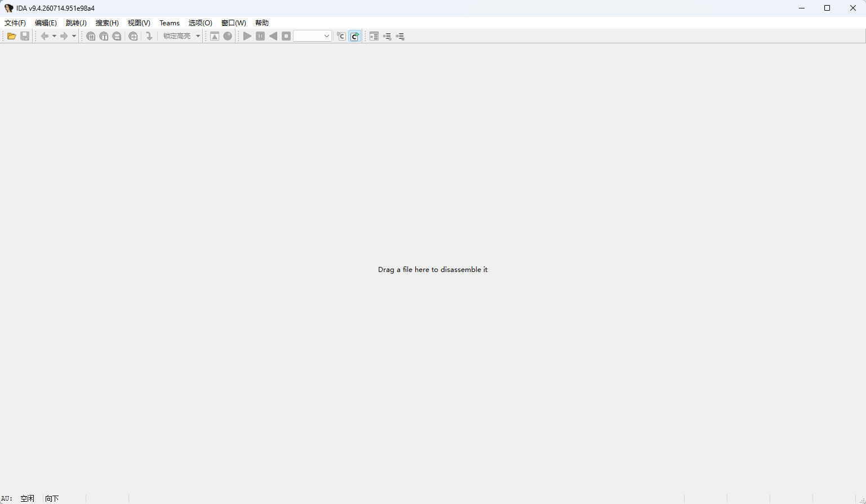Toggle the highlighted C with green arrow icon
The height and width of the screenshot is (504, 866).
[x=354, y=36]
